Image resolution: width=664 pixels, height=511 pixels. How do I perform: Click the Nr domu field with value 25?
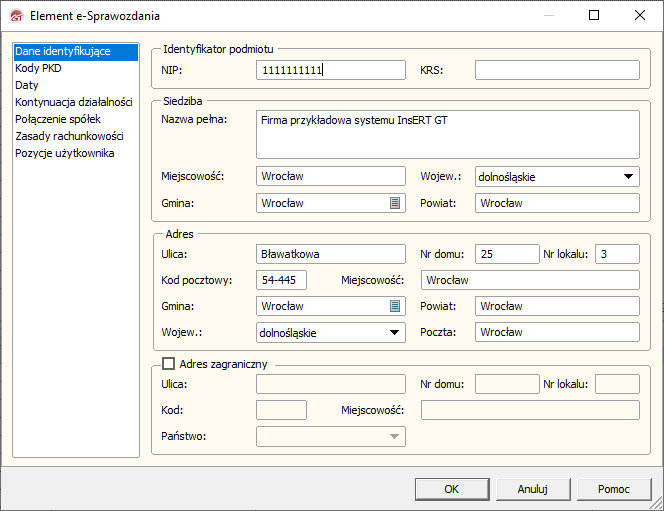pos(507,254)
